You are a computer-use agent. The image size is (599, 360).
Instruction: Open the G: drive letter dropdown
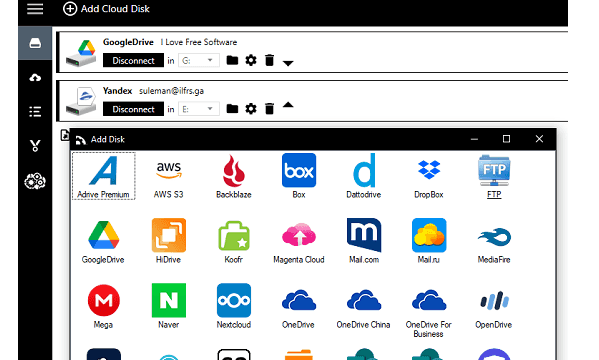pyautogui.click(x=199, y=60)
